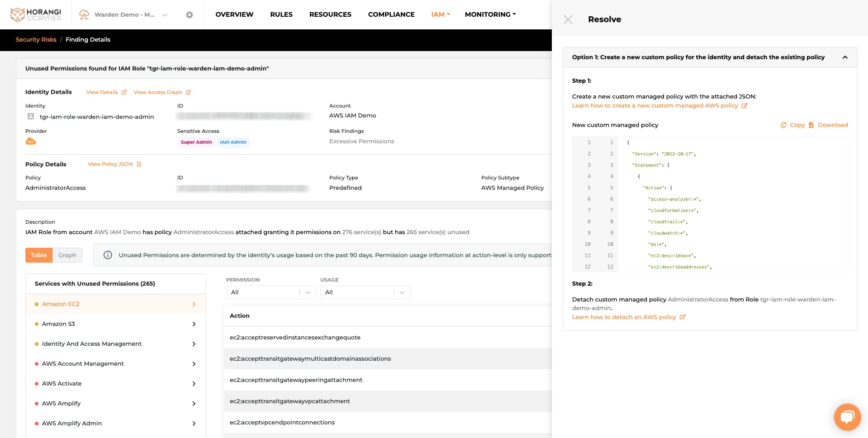Select the Amazon S3 service entry

pyautogui.click(x=116, y=324)
